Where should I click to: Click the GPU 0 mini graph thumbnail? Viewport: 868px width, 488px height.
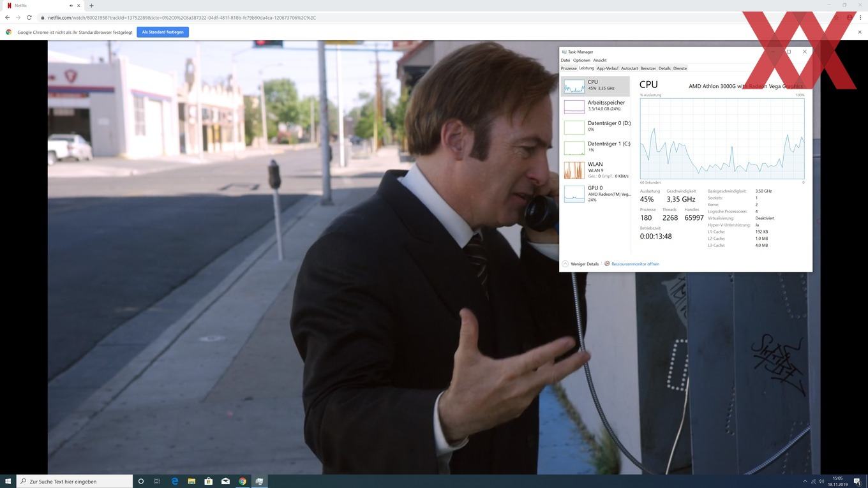pyautogui.click(x=574, y=194)
